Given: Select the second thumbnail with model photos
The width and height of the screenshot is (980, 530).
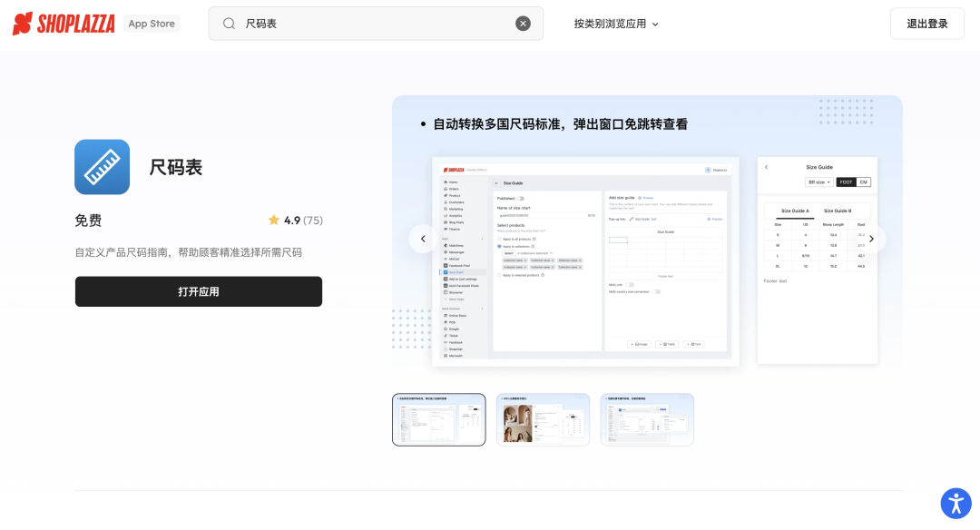Looking at the screenshot, I should (544, 419).
